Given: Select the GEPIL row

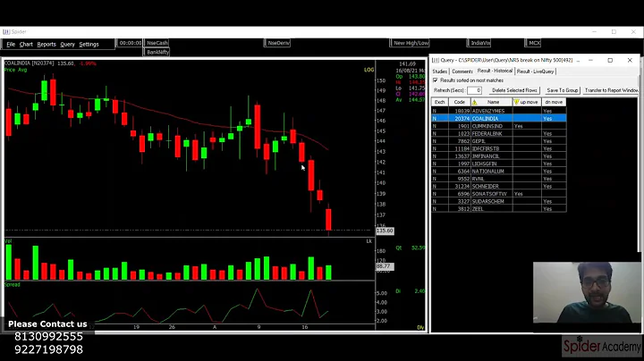Looking at the screenshot, I should click(498, 141).
